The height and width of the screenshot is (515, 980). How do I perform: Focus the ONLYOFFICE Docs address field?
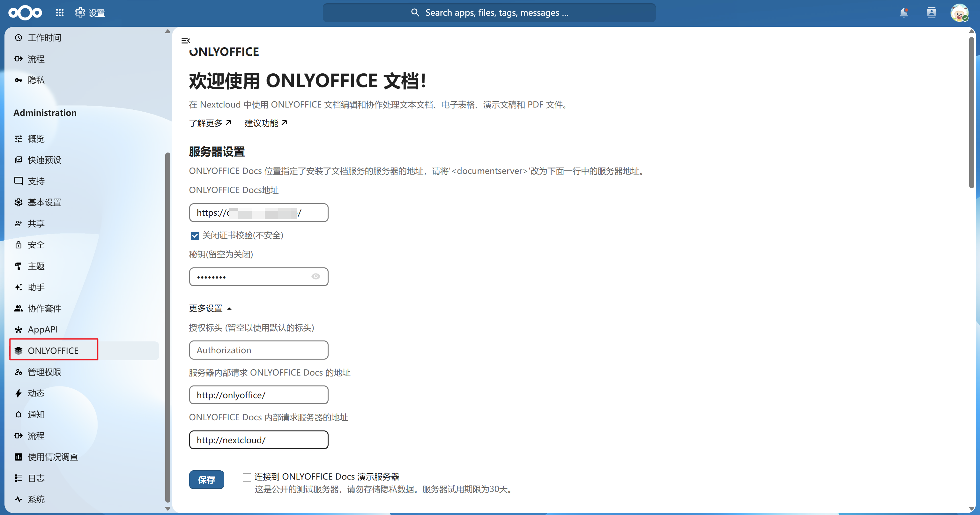(x=259, y=213)
